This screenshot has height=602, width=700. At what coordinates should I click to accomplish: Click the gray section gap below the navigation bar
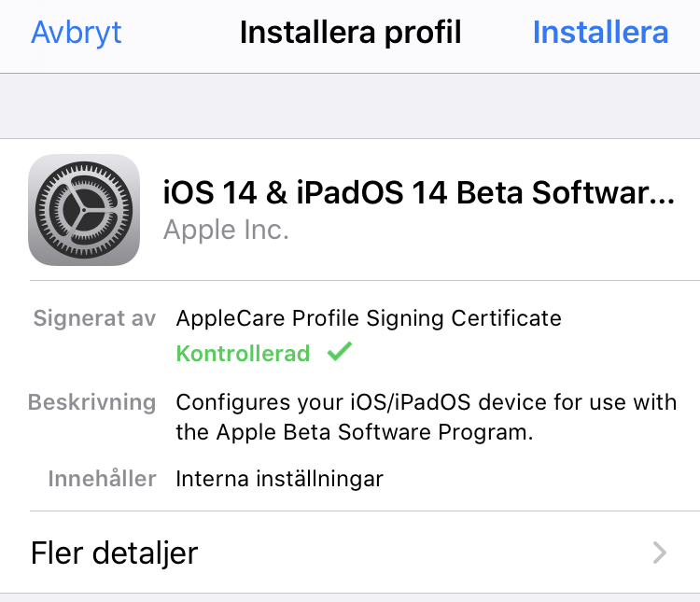[x=350, y=105]
